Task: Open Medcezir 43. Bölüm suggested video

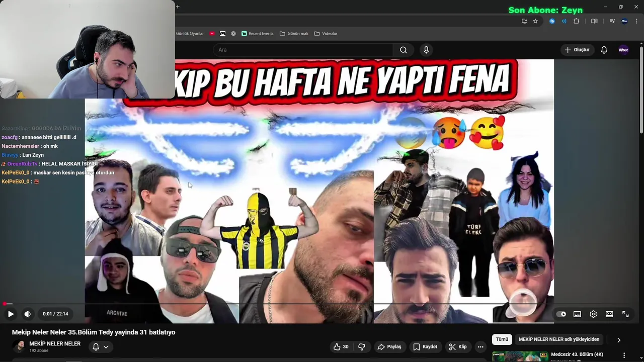Action: click(x=577, y=354)
